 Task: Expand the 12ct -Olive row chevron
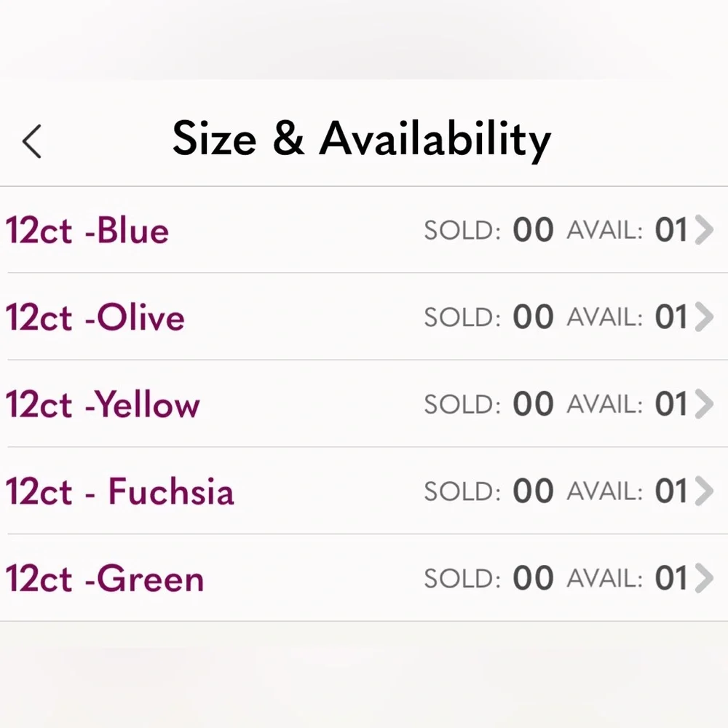tap(704, 317)
